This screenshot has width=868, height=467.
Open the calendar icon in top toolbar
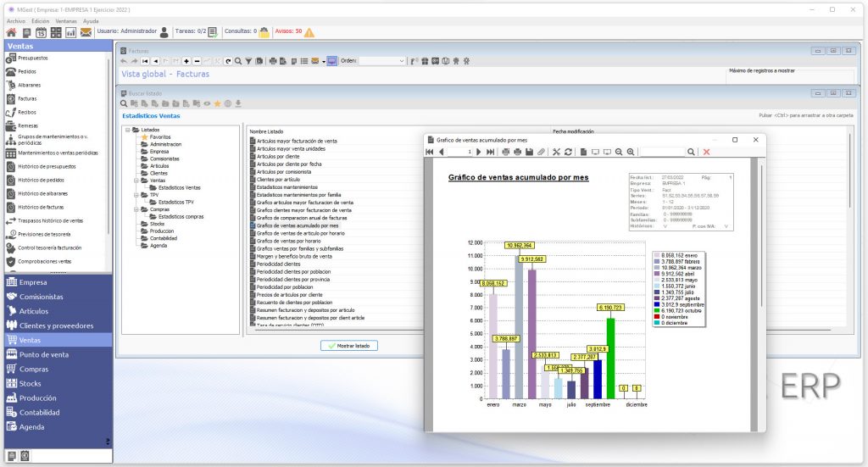click(x=41, y=33)
